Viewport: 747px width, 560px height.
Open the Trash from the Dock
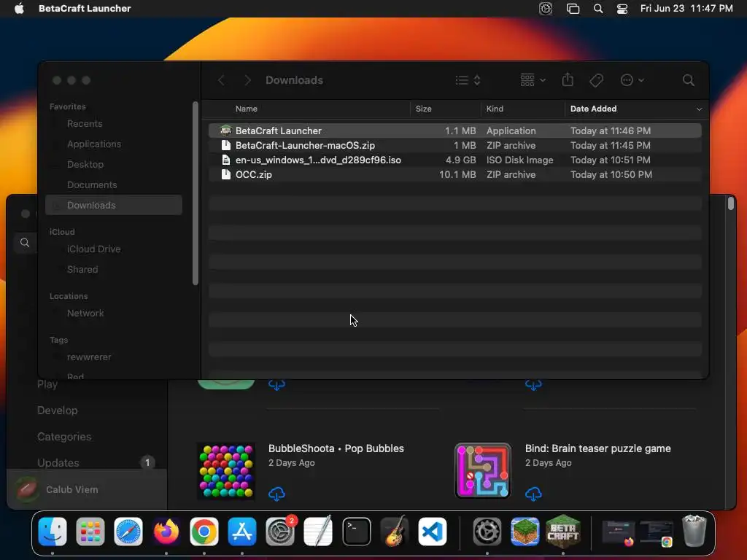(694, 531)
